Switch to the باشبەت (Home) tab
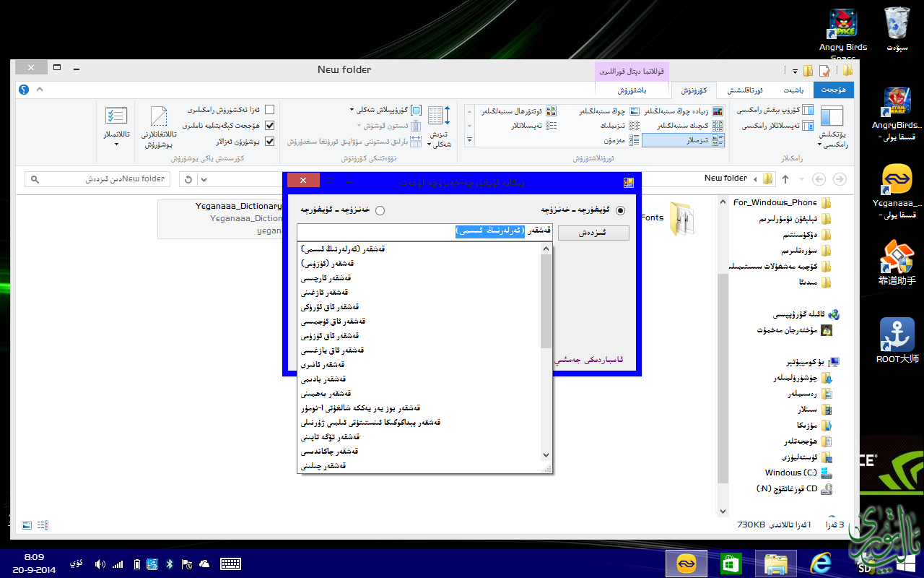Image resolution: width=924 pixels, height=578 pixels. pyautogui.click(x=793, y=90)
